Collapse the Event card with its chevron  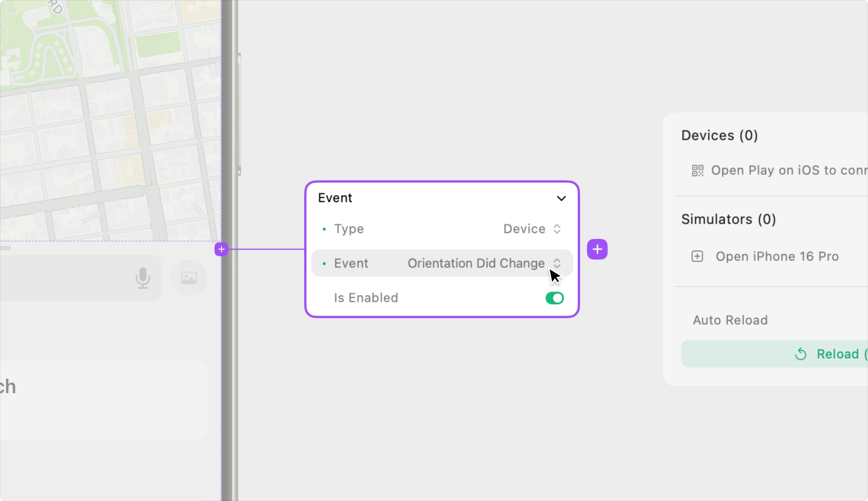pyautogui.click(x=561, y=198)
